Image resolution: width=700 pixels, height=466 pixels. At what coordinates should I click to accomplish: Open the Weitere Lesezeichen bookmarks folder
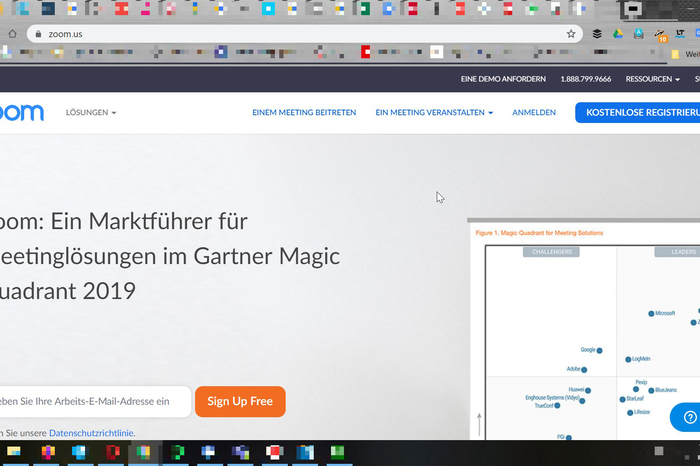(686, 54)
